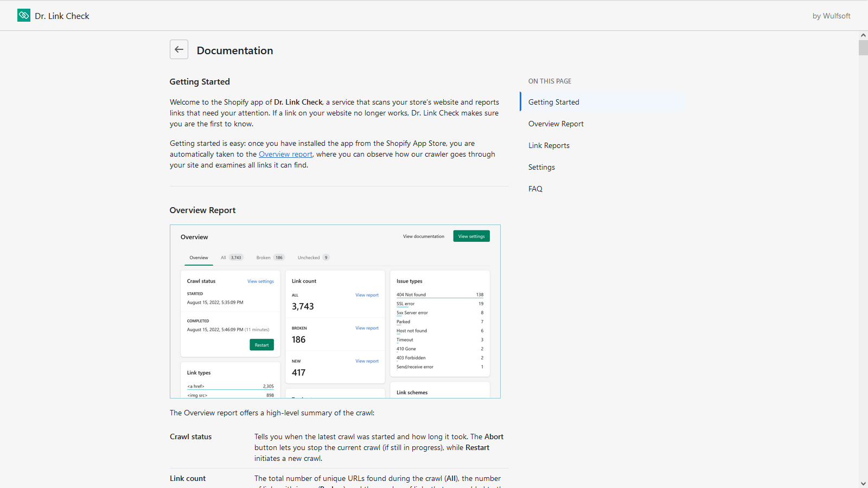Click the 'ON THIS PAGE' label
868x488 pixels.
[x=550, y=81]
